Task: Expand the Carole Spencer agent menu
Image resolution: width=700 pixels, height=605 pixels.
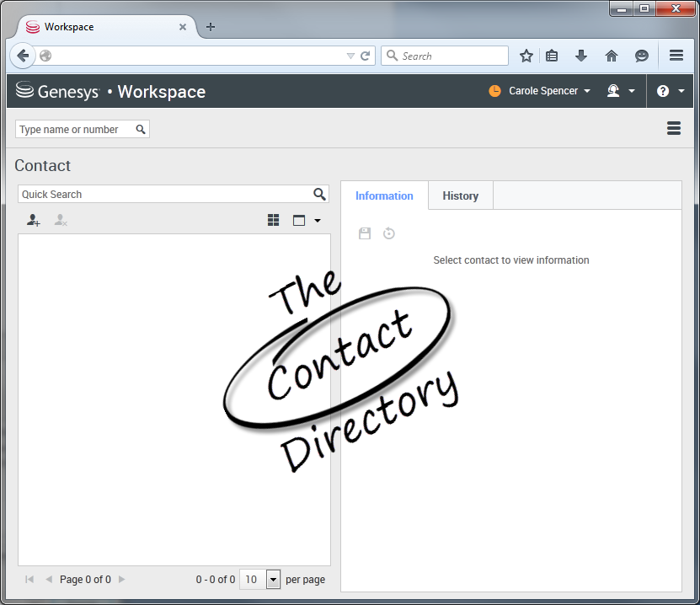Action: click(x=548, y=91)
